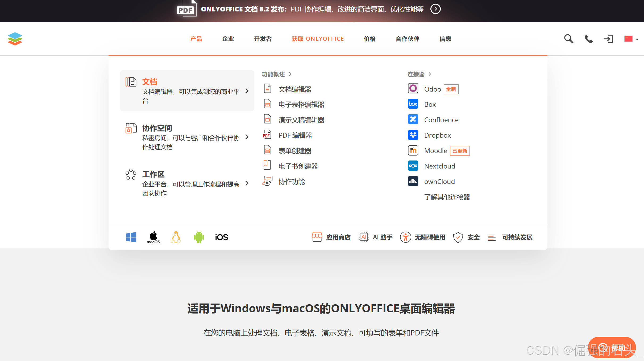Open the 获取 ONLYOFFICE menu
The width and height of the screenshot is (644, 361).
(x=318, y=39)
